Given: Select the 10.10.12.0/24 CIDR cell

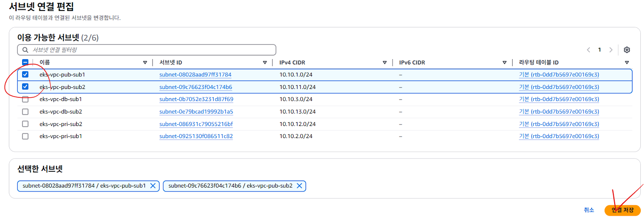Looking at the screenshot, I should coord(297,124).
